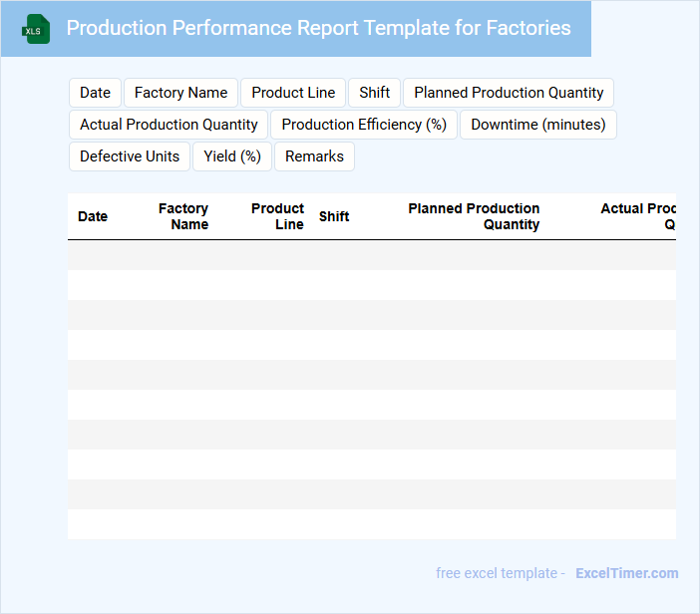Select the Actual Production Quantity tag
The image size is (700, 614).
point(169,125)
